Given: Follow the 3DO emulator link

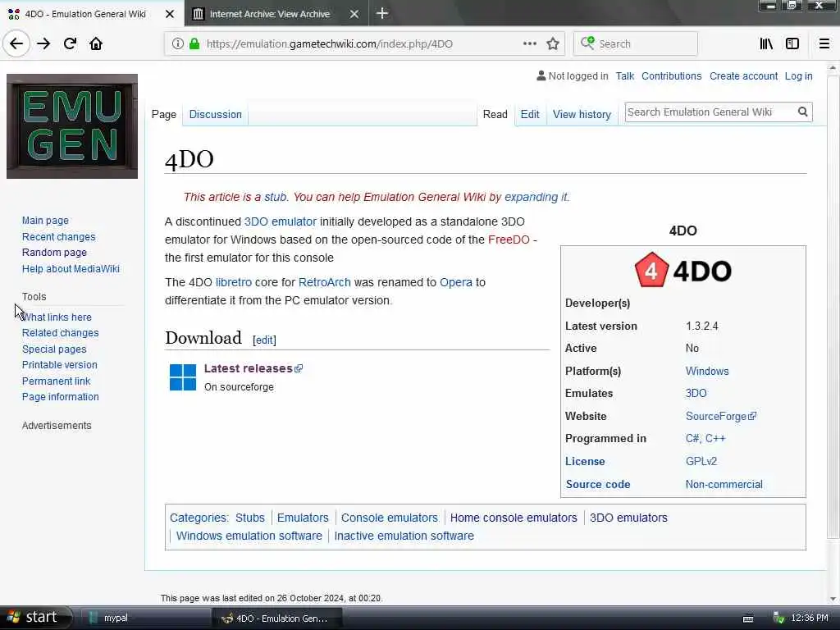Looking at the screenshot, I should click(x=281, y=221).
